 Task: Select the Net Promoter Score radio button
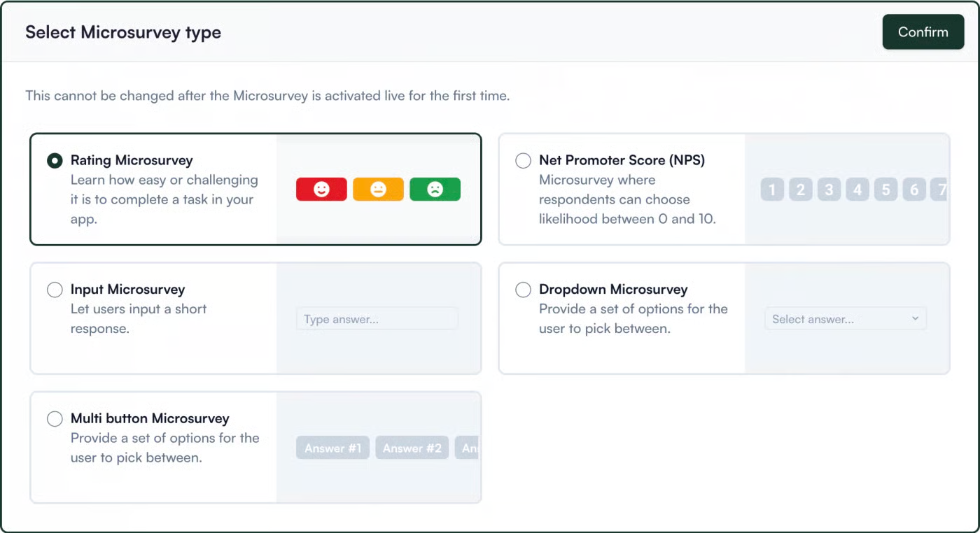(523, 160)
